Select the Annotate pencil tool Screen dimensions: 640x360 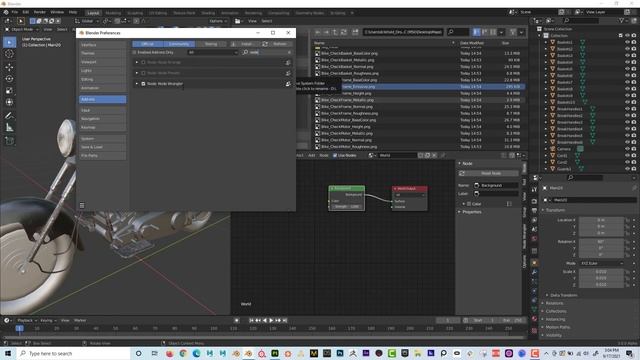(x=9, y=116)
